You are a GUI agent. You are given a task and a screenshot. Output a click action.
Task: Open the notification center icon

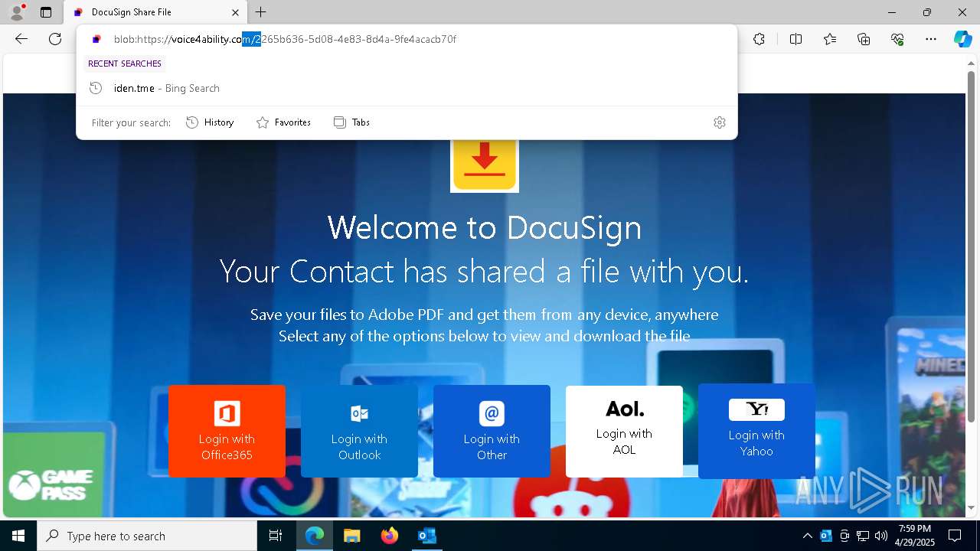point(955,536)
